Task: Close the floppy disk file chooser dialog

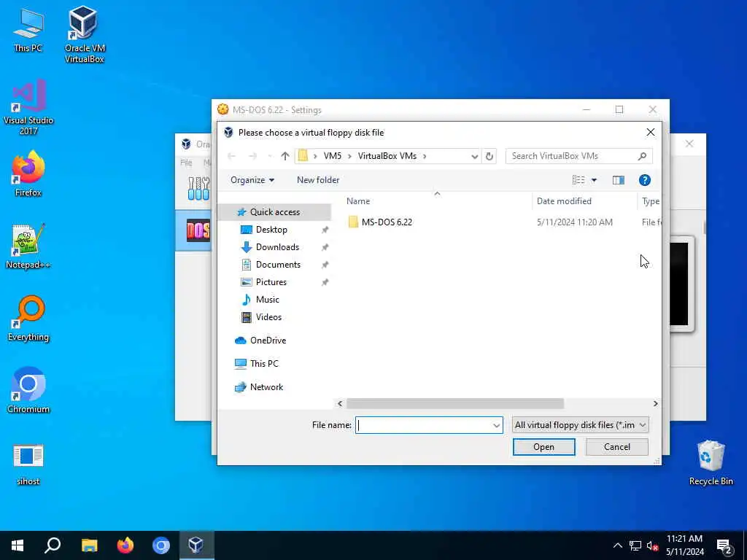Action: point(650,133)
